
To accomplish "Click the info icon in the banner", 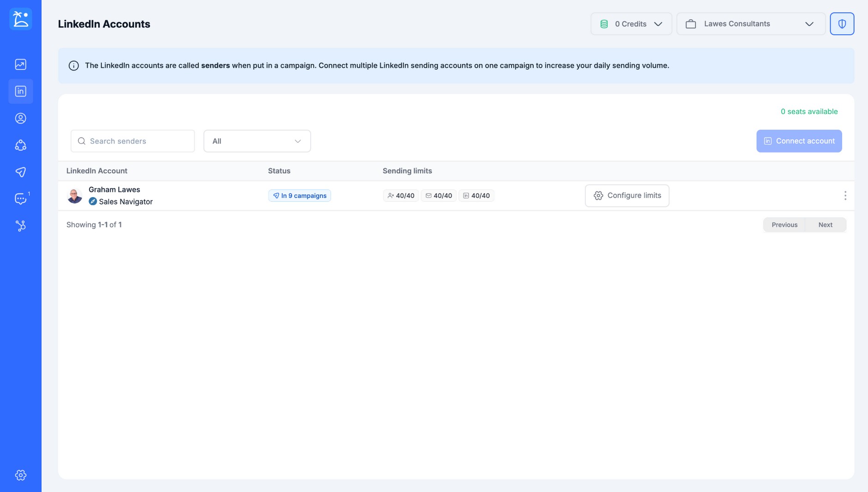I will coord(73,66).
